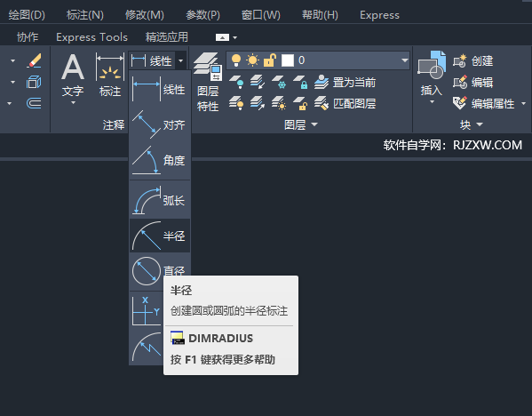The height and width of the screenshot is (416, 532).
Task: Click Match Layer (匹配图层) button
Action: 345,103
